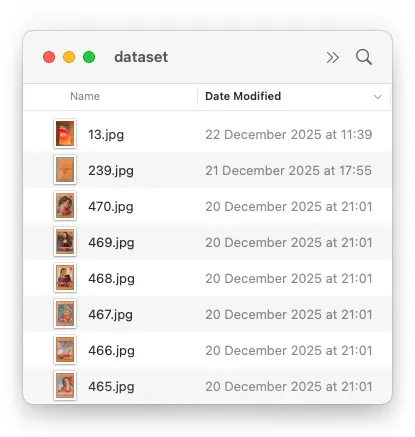The width and height of the screenshot is (415, 437).
Task: Select the 466.jpg file thumbnail
Action: pyautogui.click(x=65, y=350)
